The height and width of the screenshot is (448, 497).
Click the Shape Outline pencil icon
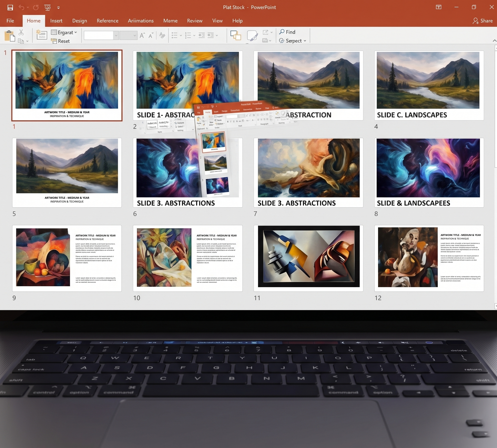tap(265, 32)
